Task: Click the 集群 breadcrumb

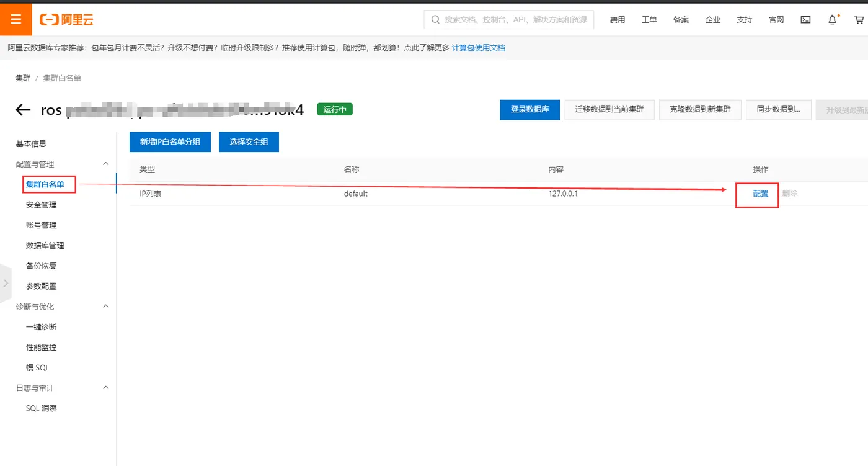Action: click(23, 78)
